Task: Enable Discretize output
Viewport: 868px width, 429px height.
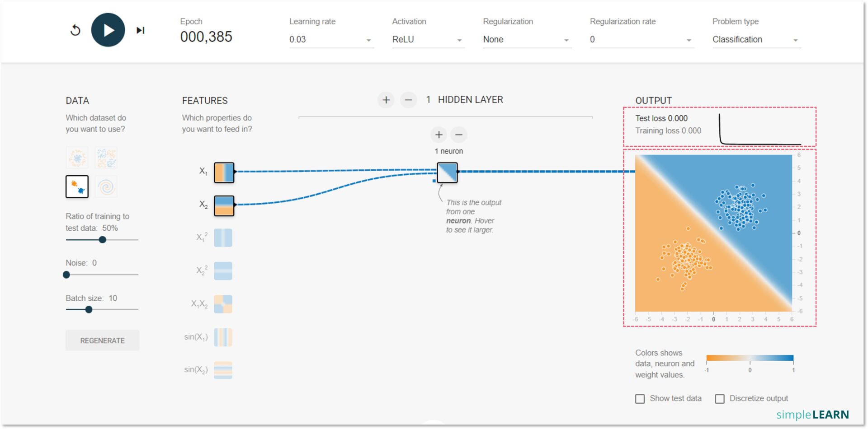Action: pyautogui.click(x=720, y=398)
